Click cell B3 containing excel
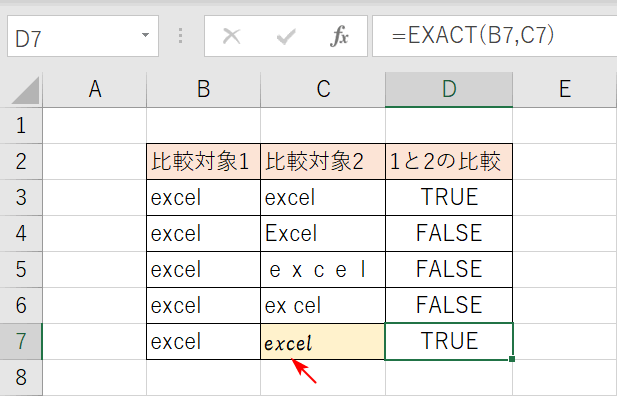Image resolution: width=617 pixels, height=396 pixels. click(x=203, y=198)
